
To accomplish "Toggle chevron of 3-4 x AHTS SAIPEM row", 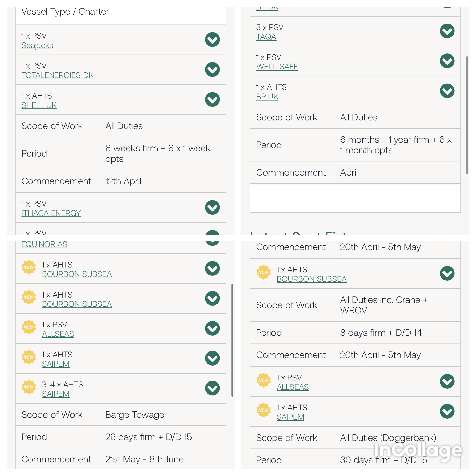I will 212,388.
